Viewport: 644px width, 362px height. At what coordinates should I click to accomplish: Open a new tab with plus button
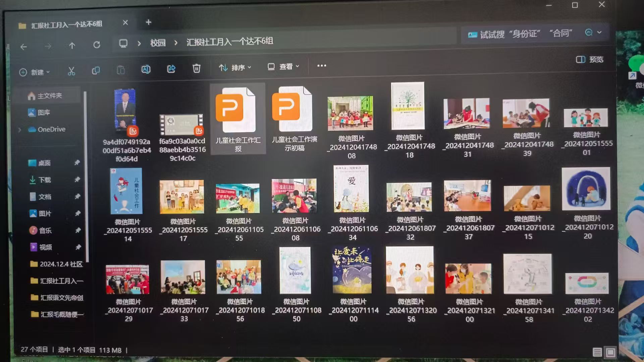click(149, 22)
